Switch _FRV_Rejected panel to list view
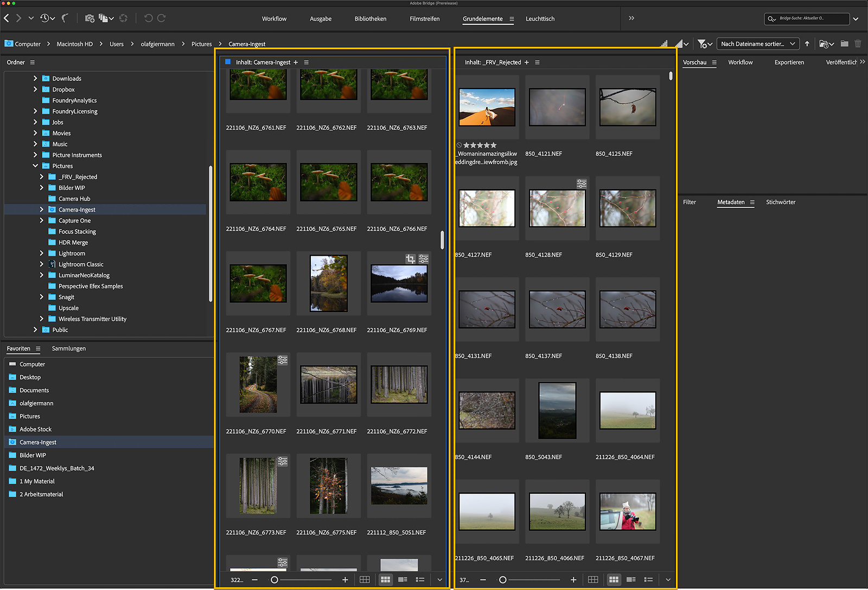 (x=648, y=580)
